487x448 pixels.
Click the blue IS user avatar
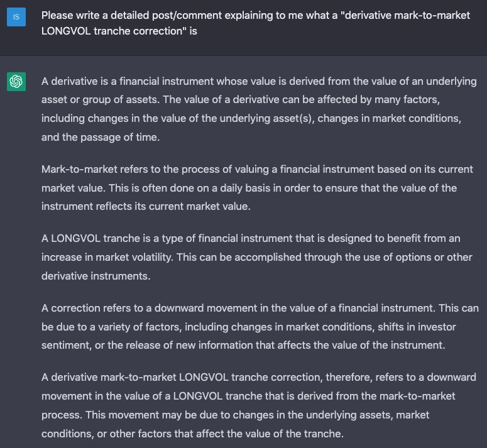click(16, 17)
